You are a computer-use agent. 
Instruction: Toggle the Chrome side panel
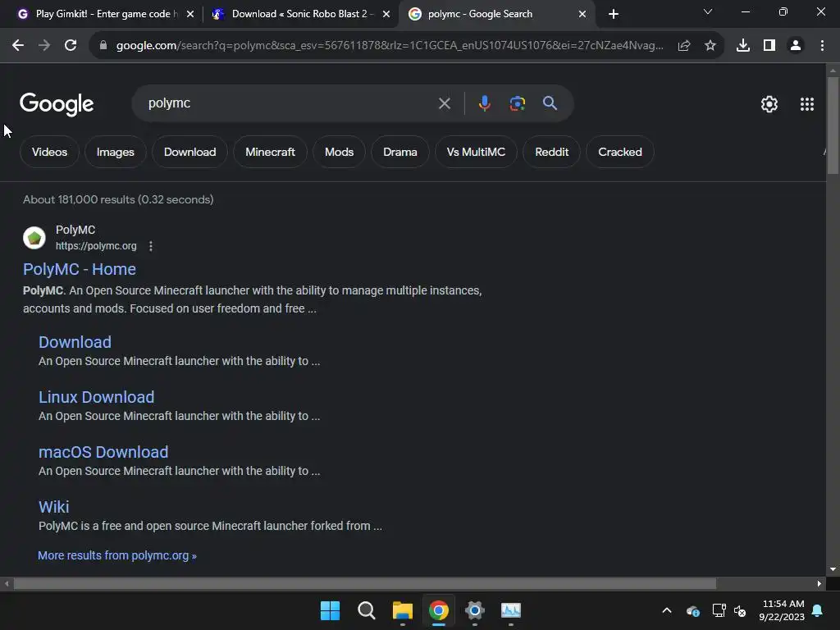(769, 46)
